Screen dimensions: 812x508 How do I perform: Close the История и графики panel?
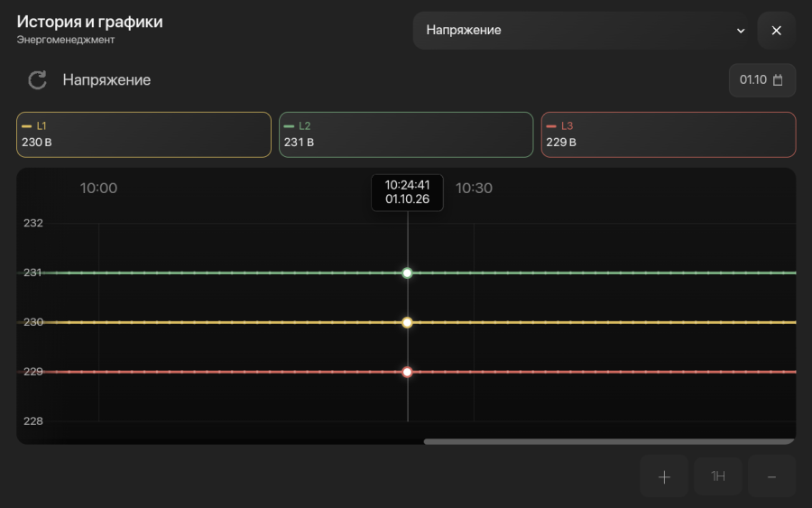(776, 31)
